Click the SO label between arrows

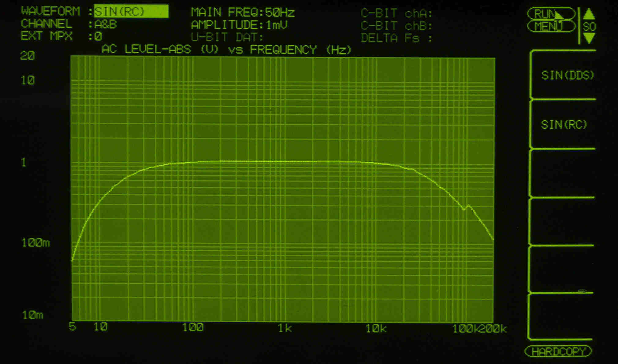(x=589, y=27)
